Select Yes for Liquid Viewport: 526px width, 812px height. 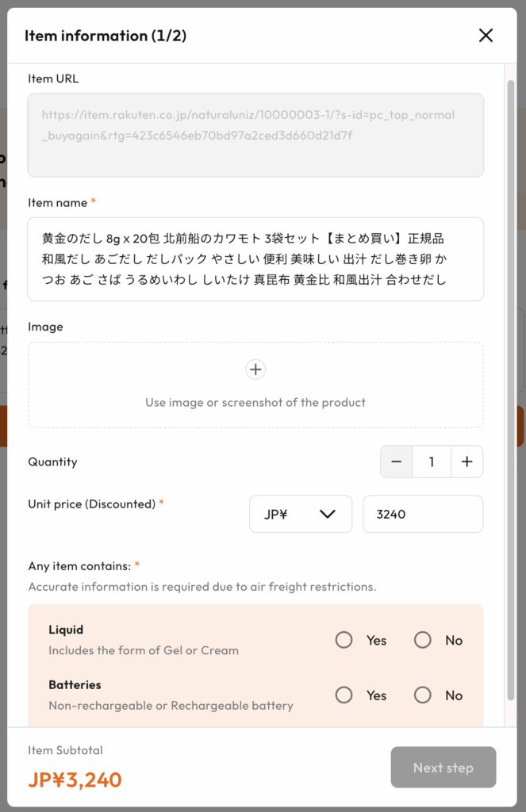[344, 640]
